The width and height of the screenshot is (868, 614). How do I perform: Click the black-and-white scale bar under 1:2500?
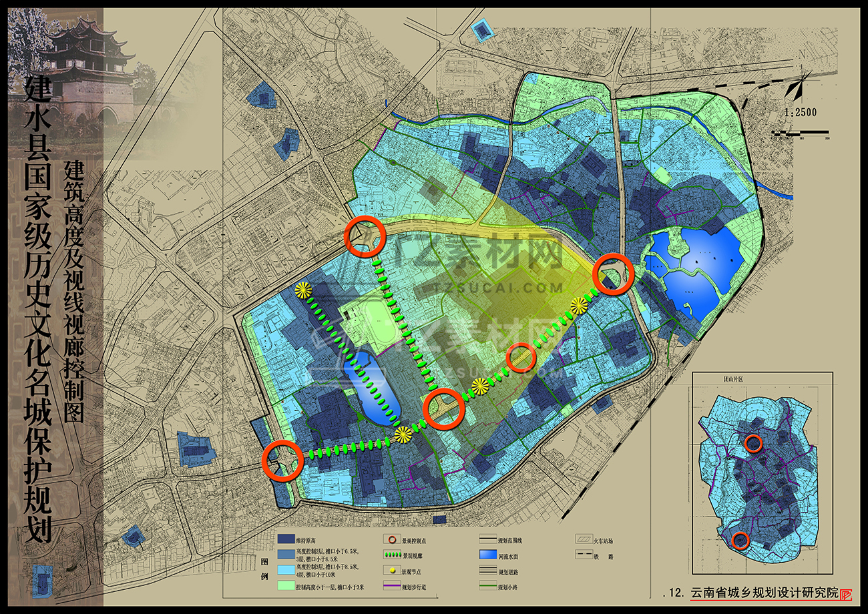(x=799, y=133)
